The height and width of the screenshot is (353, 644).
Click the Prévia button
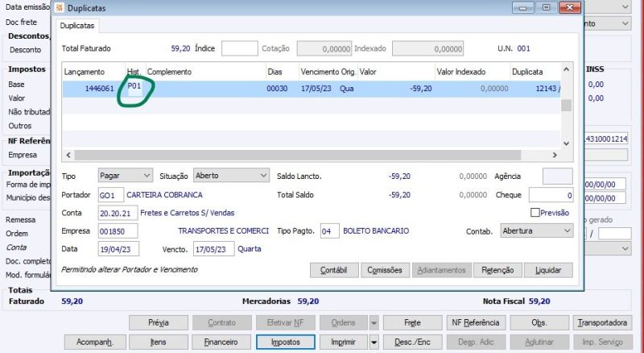pos(159,322)
